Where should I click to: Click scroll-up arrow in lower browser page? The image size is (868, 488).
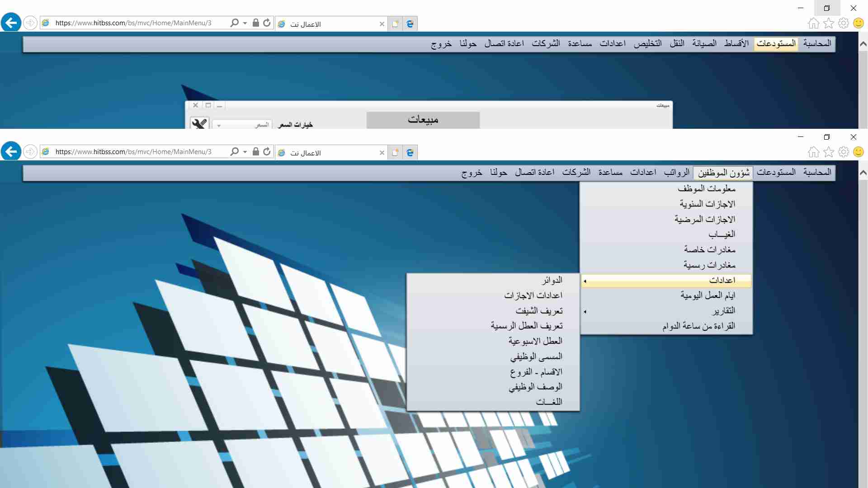tap(863, 173)
